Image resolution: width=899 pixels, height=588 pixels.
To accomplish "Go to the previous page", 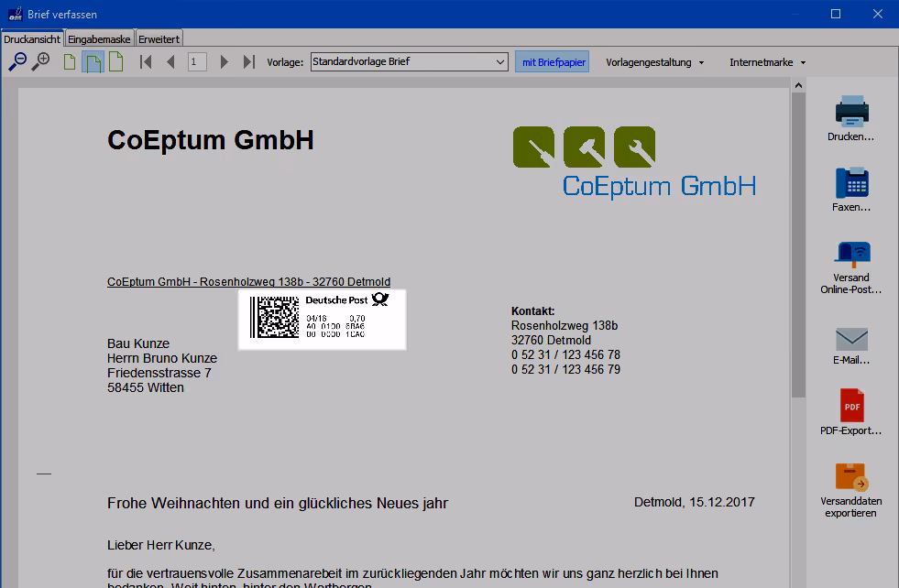I will tap(170, 62).
